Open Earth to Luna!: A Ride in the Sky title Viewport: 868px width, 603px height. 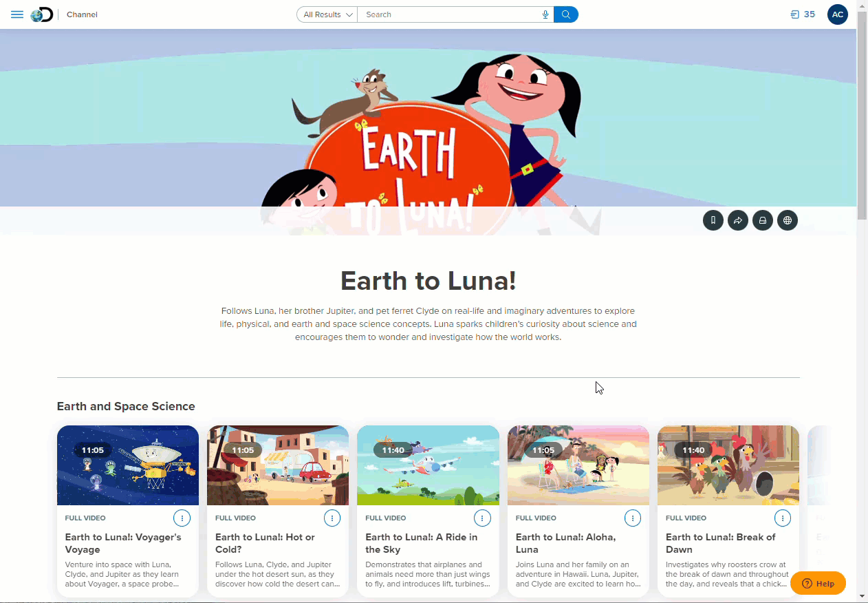point(421,543)
